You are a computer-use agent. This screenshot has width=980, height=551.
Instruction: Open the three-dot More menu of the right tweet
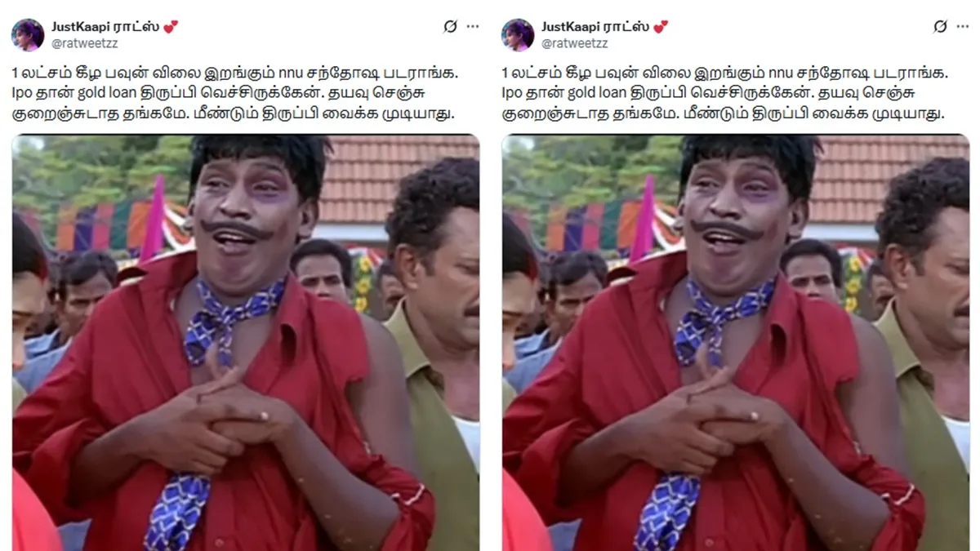[963, 27]
